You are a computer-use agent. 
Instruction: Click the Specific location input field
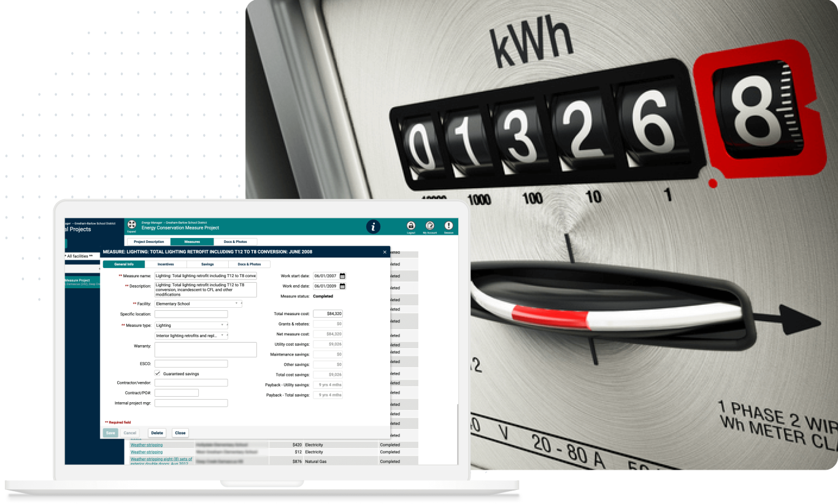click(191, 314)
